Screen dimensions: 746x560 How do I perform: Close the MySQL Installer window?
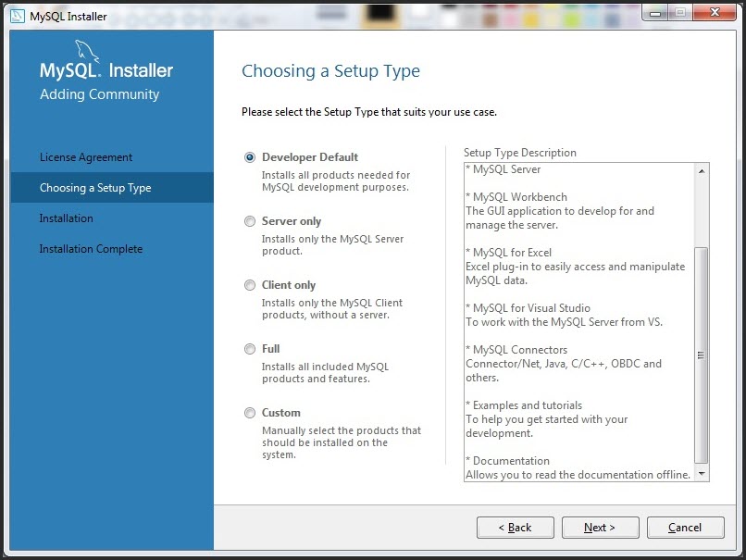tap(715, 13)
